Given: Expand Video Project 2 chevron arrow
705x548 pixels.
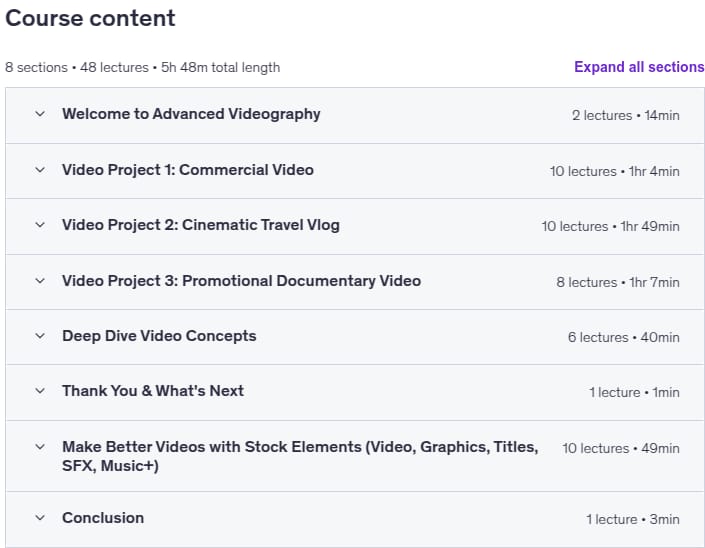Looking at the screenshot, I should tap(40, 225).
